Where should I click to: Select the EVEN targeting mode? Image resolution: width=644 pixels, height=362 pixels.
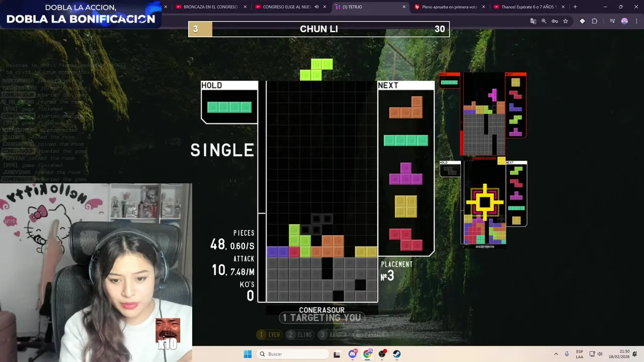[x=269, y=334]
